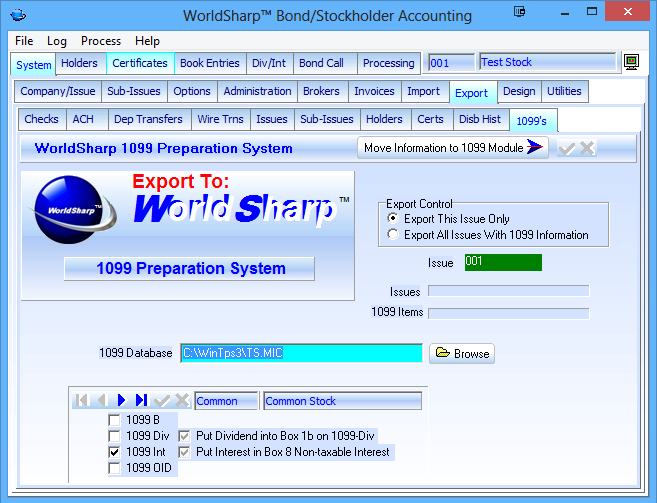Click the previous record arrow
Image resolution: width=657 pixels, height=503 pixels.
tap(101, 400)
